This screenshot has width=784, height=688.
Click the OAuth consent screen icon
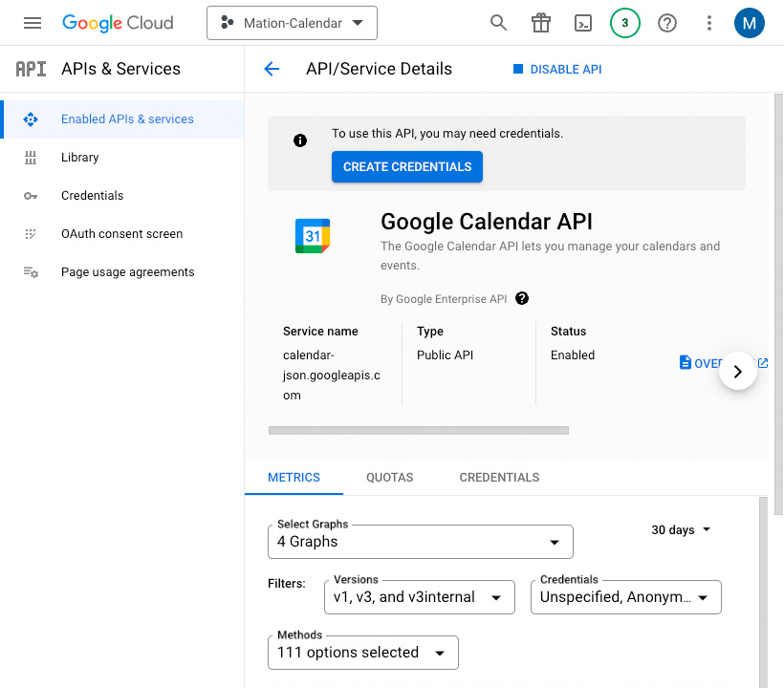click(31, 234)
